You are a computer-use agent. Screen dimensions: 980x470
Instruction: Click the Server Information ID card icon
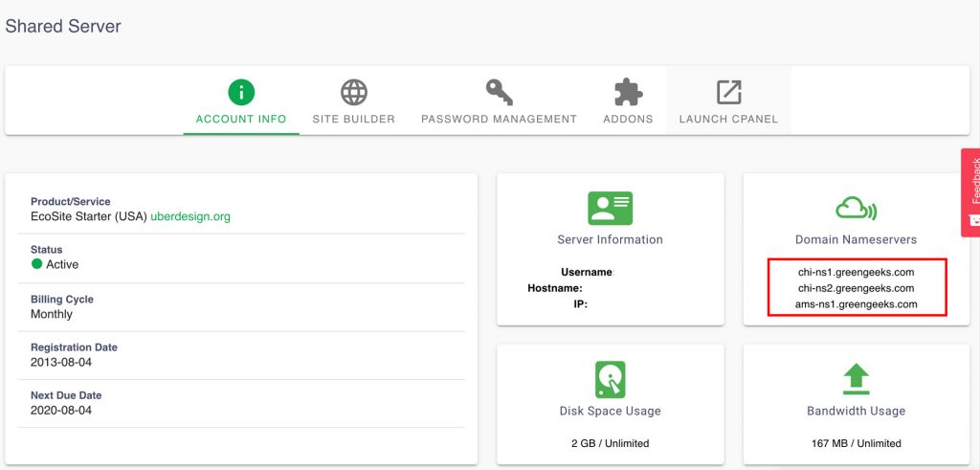(x=610, y=208)
